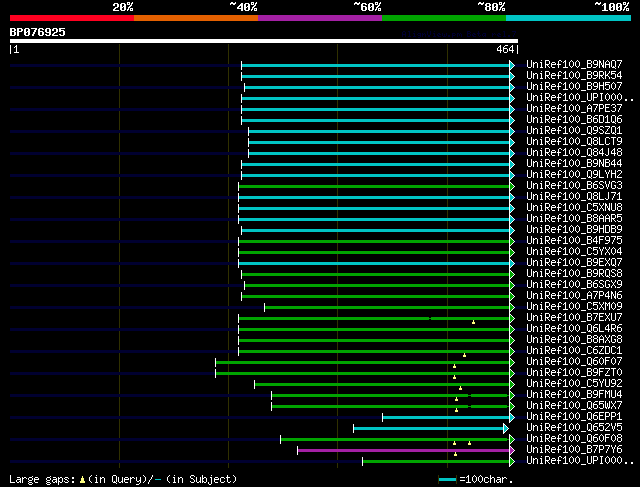This screenshot has width=640, height=487.
Task: Click the arrowhead ending the UniRef100_B9H507 alignment
Action: [512, 87]
